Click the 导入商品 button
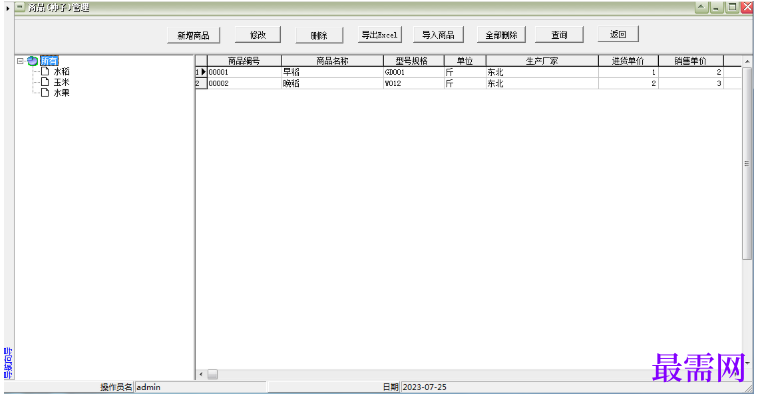This screenshot has height=399, width=764. click(x=438, y=35)
